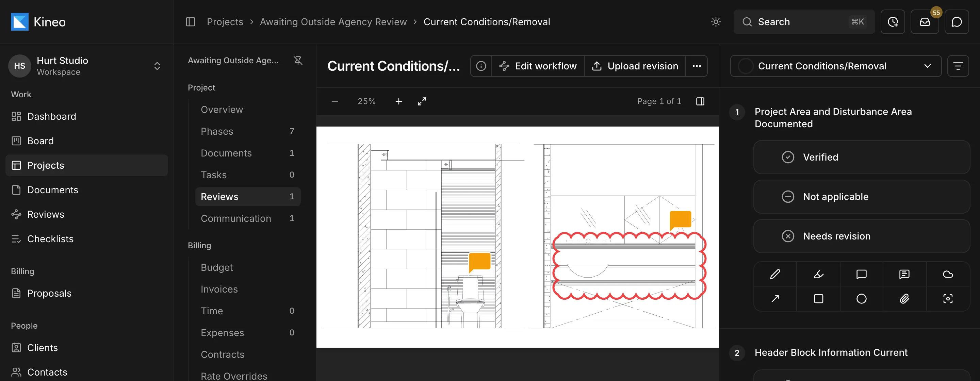
Task: Expand document viewer to fullscreen
Action: point(422,101)
